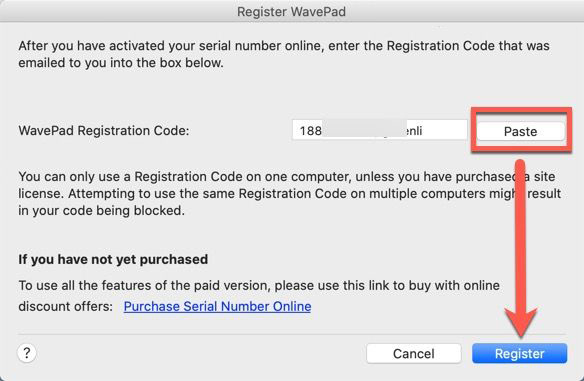The image size is (584, 381).
Task: Click the paid version features description text
Action: coord(259,285)
